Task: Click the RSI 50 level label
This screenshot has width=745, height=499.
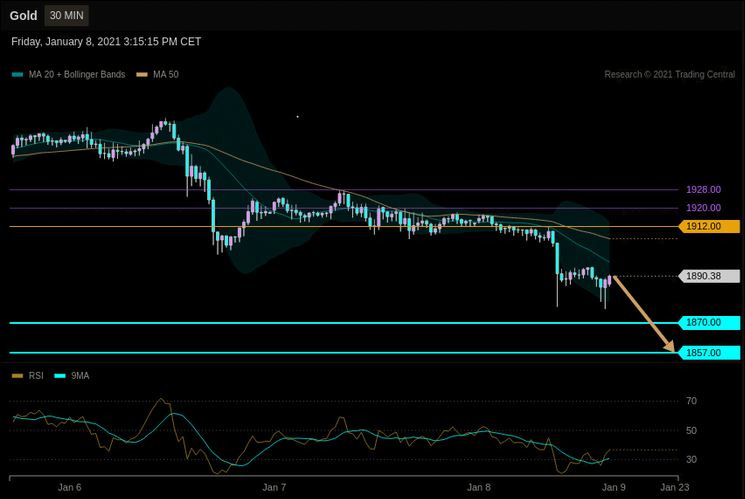Action: pyautogui.click(x=691, y=431)
